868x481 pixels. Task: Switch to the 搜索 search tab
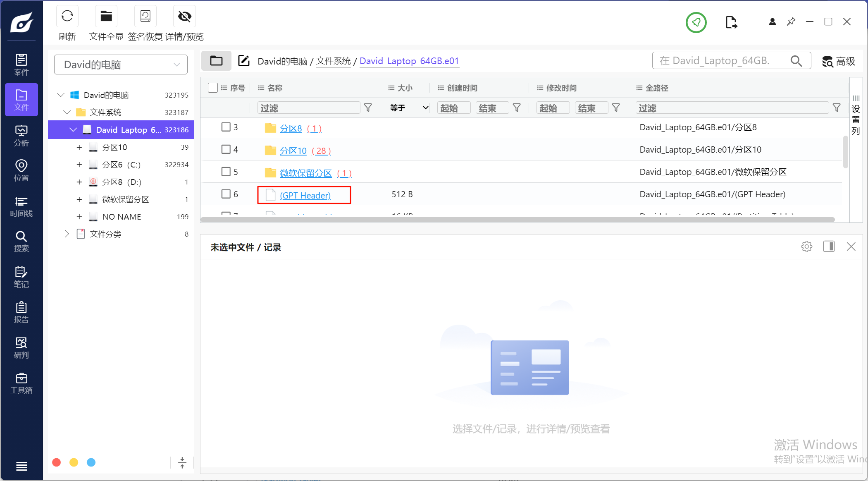[x=21, y=242]
